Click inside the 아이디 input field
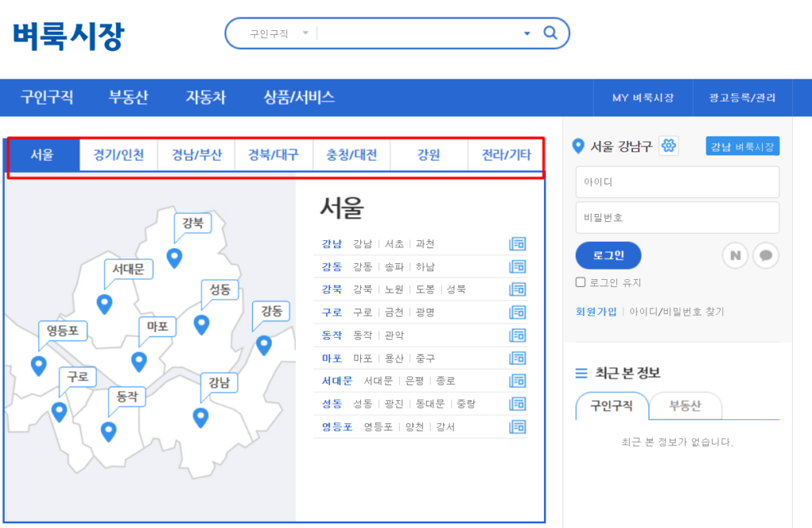This screenshot has height=528, width=812. coord(677,182)
